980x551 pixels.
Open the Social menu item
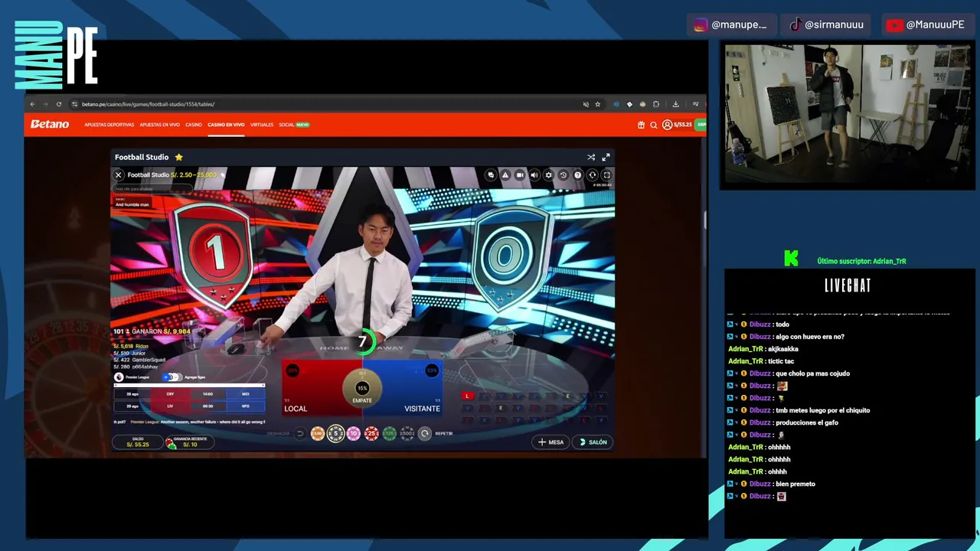tap(286, 125)
